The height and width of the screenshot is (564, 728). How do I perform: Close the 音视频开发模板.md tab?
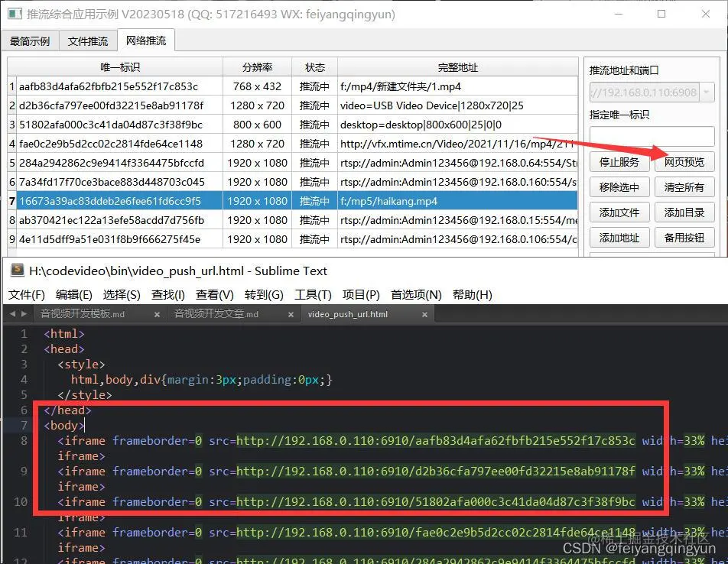[157, 314]
